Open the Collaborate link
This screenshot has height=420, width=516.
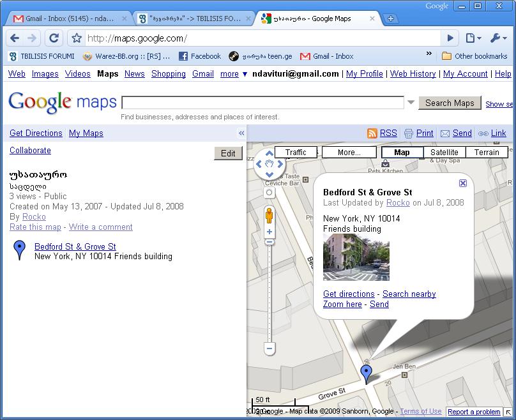tap(30, 150)
